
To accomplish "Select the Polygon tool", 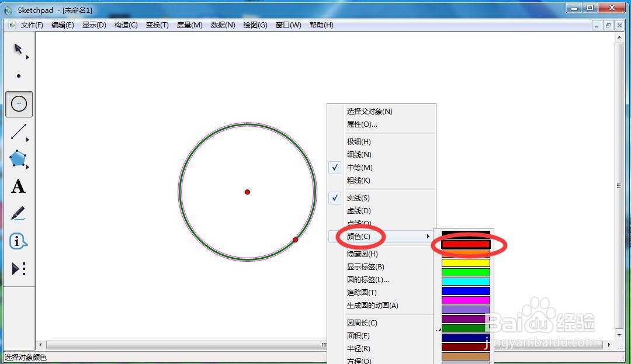I will click(18, 158).
